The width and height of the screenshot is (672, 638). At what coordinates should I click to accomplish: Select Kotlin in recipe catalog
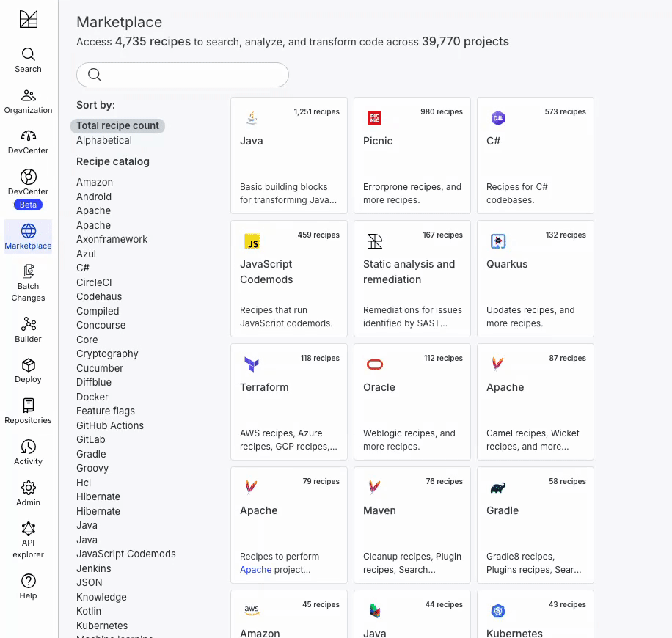tap(89, 612)
